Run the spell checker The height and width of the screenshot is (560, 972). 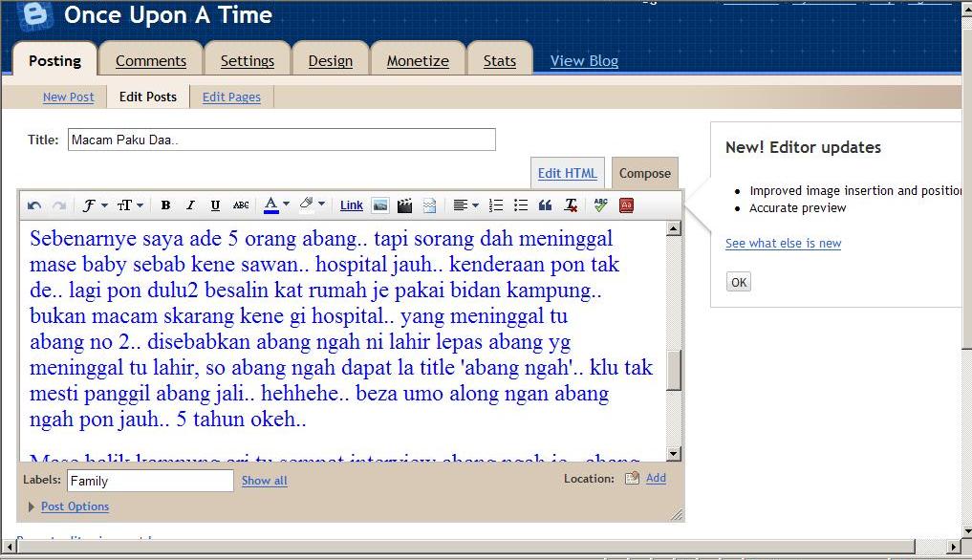[x=600, y=205]
